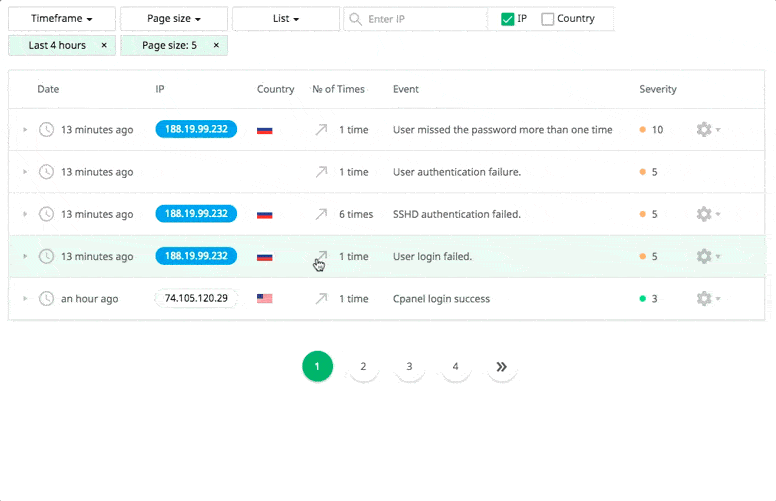
Task: Click the double-arrow next pages icon
Action: click(x=502, y=367)
